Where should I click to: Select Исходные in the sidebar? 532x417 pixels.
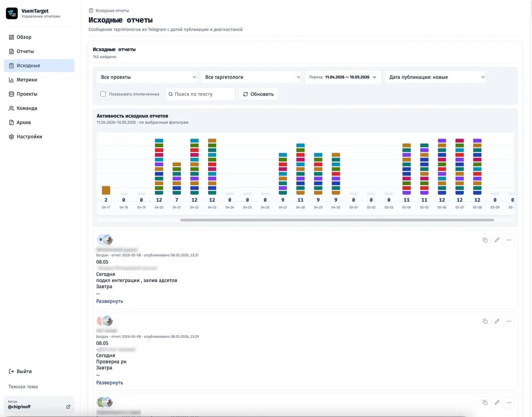tap(39, 66)
